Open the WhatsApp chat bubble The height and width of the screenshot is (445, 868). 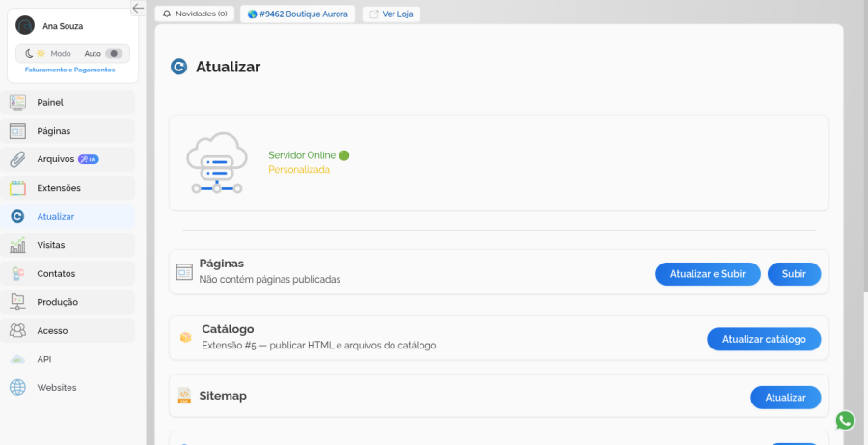click(845, 421)
